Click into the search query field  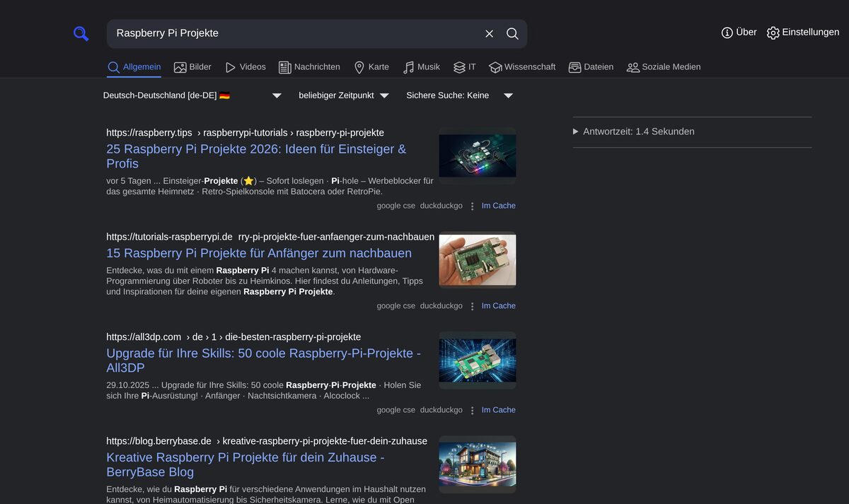[x=294, y=33]
